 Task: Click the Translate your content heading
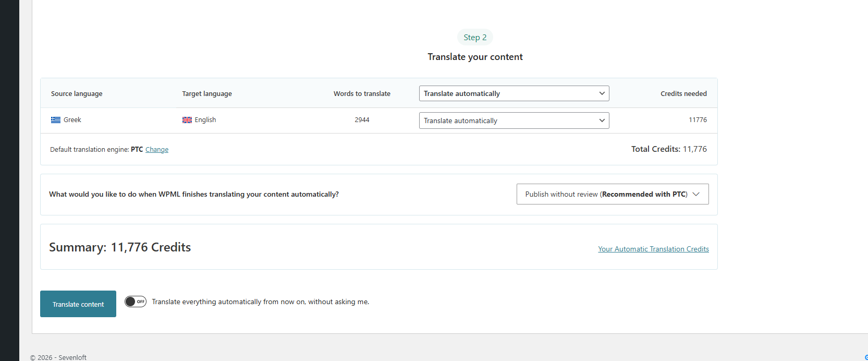pyautogui.click(x=475, y=57)
